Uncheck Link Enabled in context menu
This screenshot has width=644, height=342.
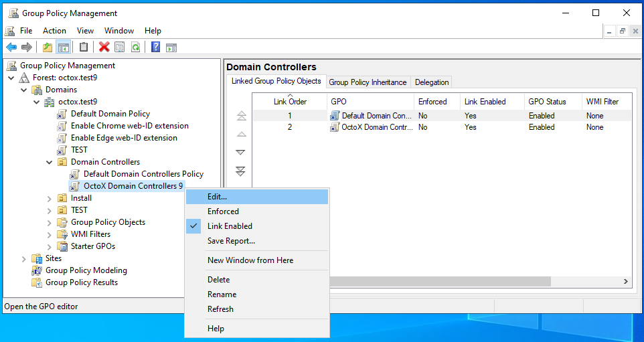tap(230, 226)
